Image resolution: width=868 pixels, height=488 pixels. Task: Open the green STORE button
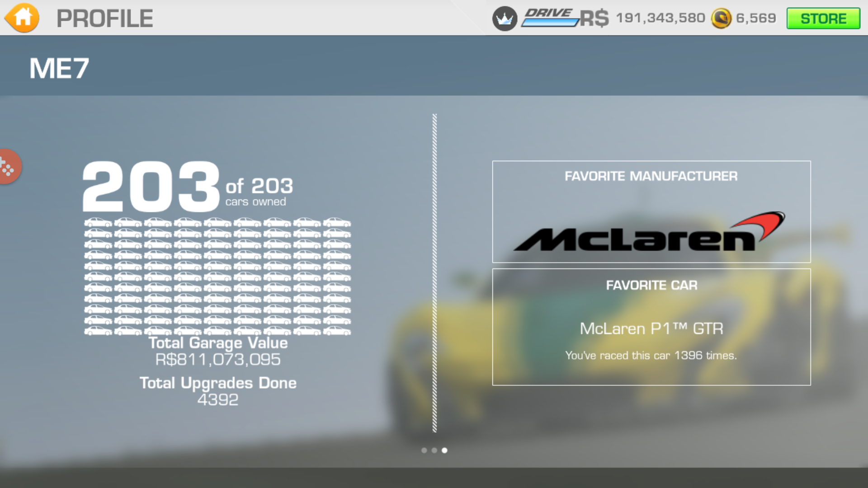click(823, 19)
